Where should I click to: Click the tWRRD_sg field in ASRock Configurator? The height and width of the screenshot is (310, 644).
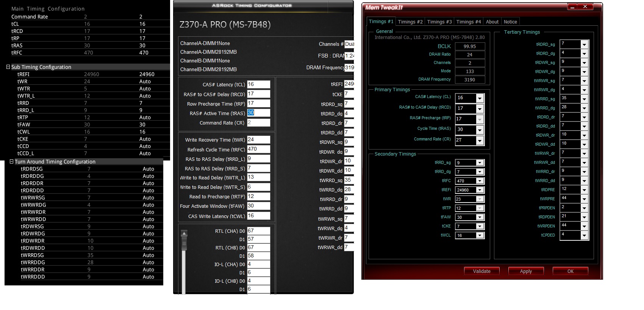(x=349, y=180)
